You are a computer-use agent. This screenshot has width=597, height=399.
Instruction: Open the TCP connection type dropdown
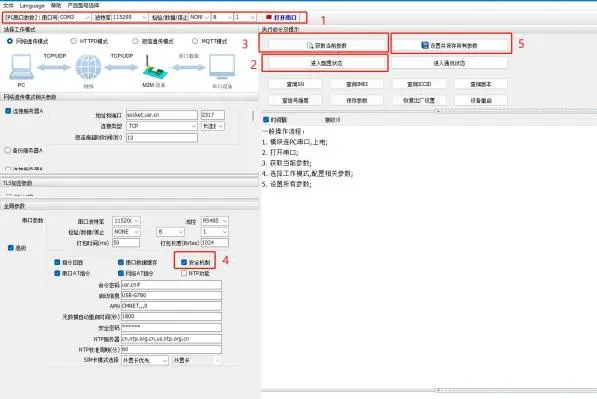coord(162,126)
